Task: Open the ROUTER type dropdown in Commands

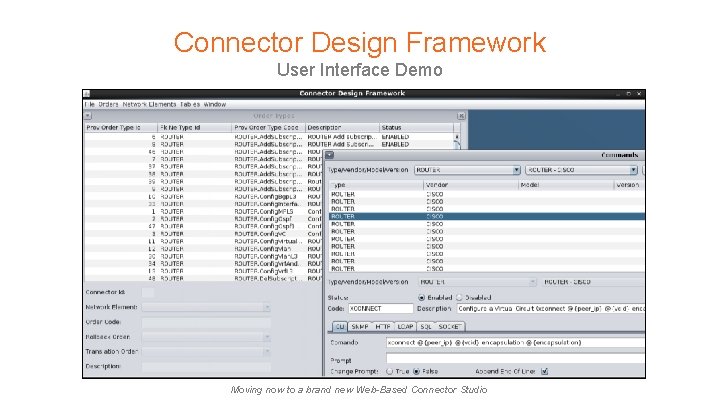Action: [467, 170]
